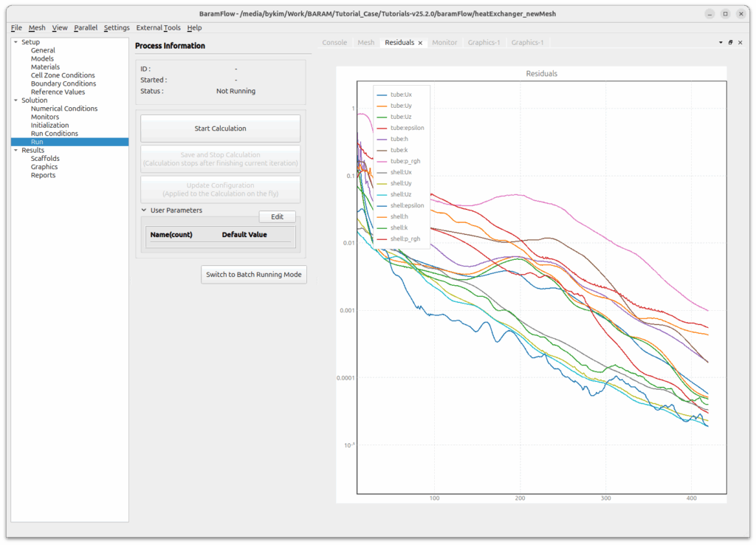Click the Default Value column header
Image resolution: width=756 pixels, height=545 pixels.
click(244, 234)
